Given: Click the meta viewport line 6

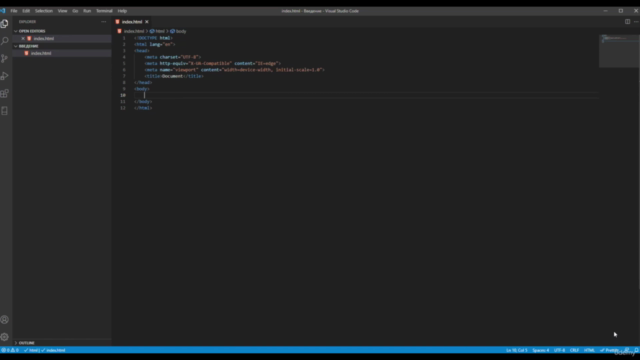Looking at the screenshot, I should [235, 70].
